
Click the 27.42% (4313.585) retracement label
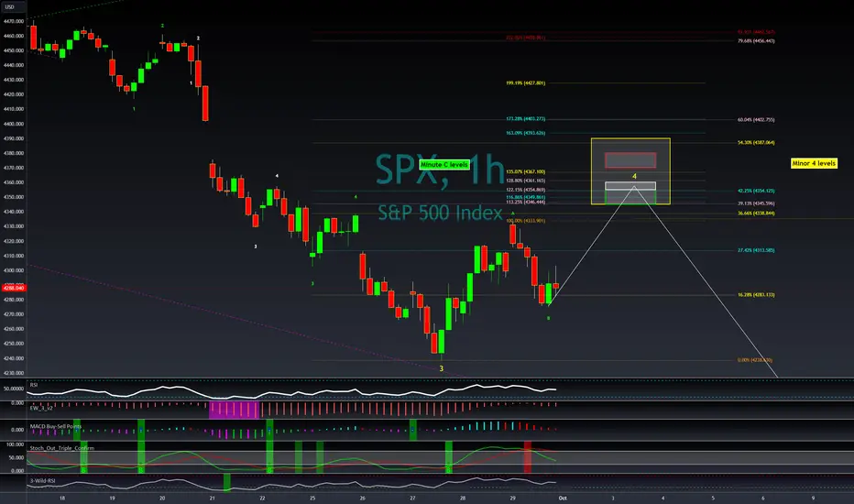coord(756,250)
